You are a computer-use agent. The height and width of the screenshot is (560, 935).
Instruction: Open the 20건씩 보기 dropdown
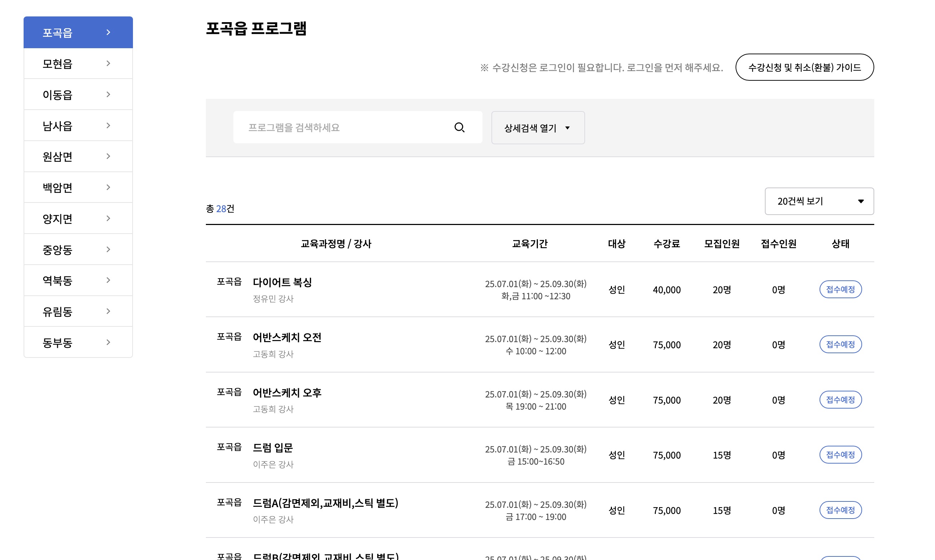(818, 201)
